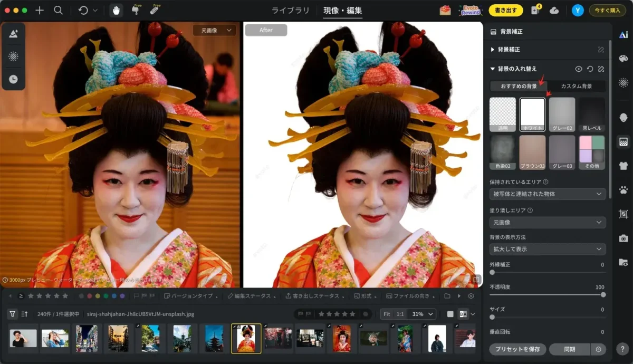Click the プリセットを保存 button
This screenshot has width=633, height=364.
[x=517, y=349]
